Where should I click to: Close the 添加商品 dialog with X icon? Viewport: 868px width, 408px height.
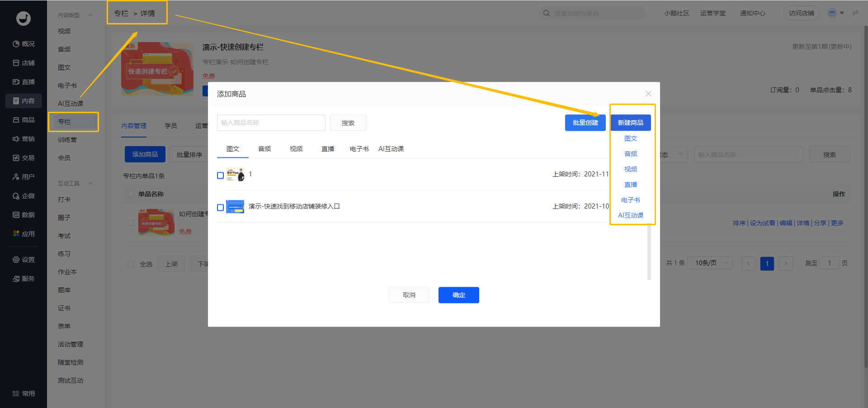pyautogui.click(x=648, y=94)
